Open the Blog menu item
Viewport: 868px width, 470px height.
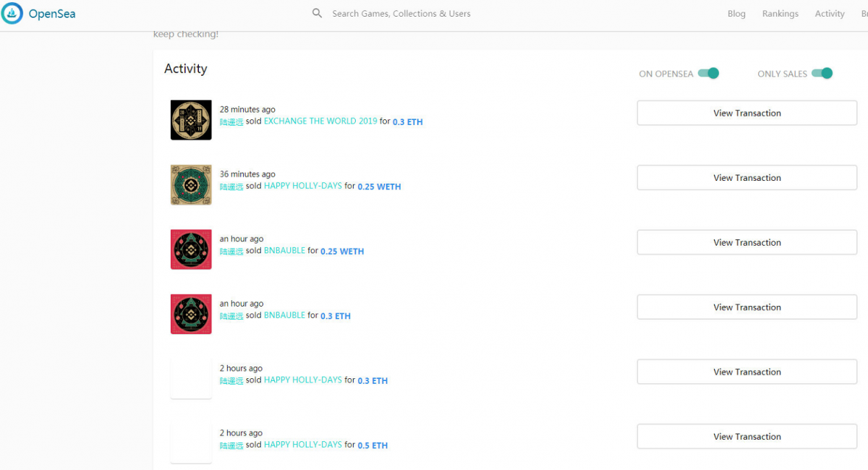point(736,14)
